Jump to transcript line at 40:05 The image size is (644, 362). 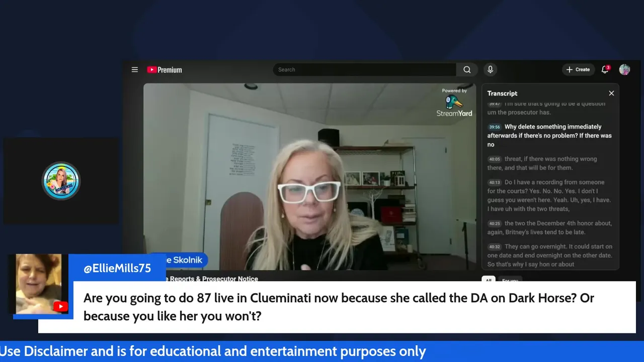pos(550,163)
